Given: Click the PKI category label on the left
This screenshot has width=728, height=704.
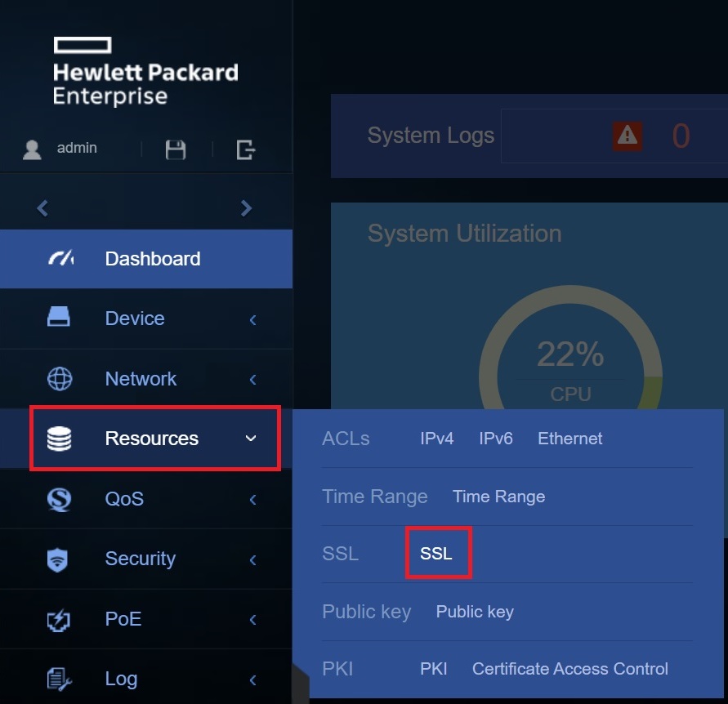Looking at the screenshot, I should [x=337, y=669].
